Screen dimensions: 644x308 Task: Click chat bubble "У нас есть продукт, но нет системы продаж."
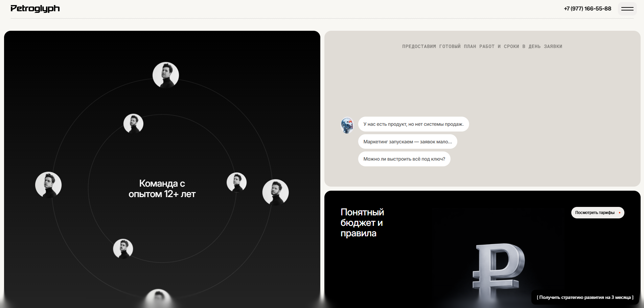(413, 124)
